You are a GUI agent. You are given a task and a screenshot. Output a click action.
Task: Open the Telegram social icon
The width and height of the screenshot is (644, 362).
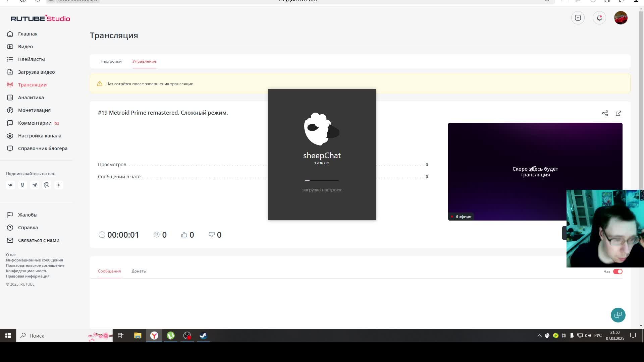point(35,185)
